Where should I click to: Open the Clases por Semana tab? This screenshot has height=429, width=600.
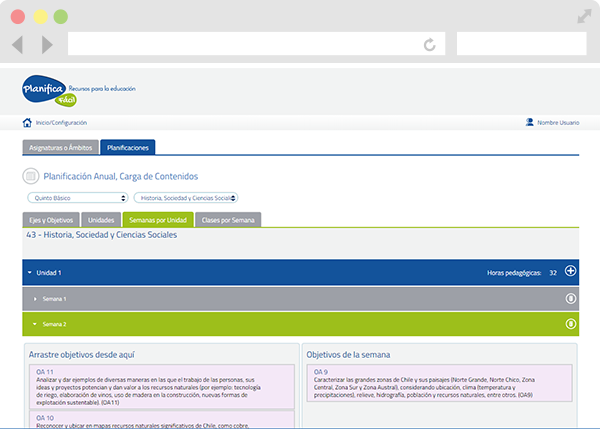[x=228, y=219]
